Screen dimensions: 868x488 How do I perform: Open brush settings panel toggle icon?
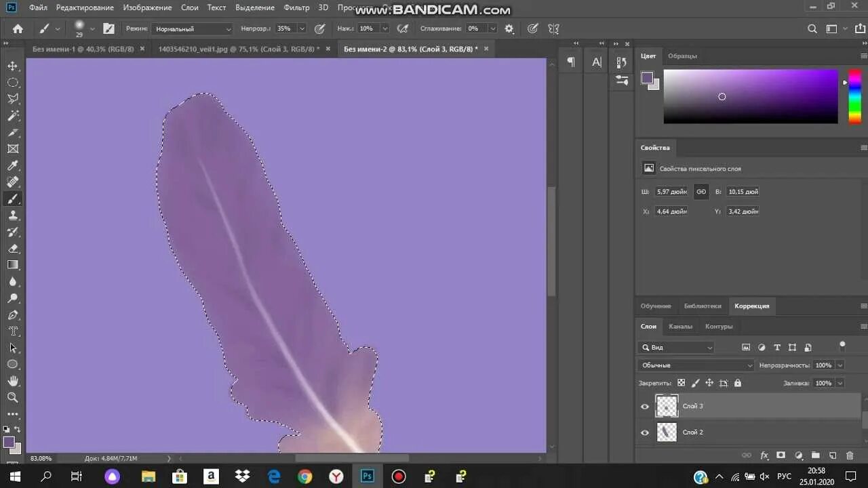[x=108, y=28]
